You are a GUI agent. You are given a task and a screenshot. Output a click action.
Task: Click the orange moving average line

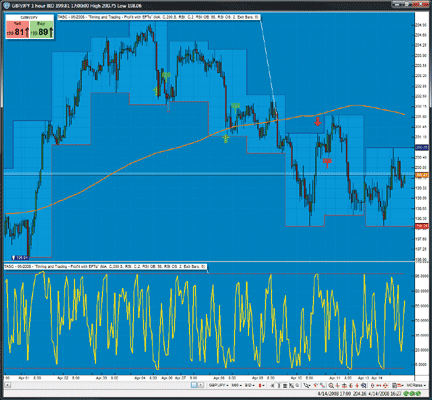[x=133, y=163]
